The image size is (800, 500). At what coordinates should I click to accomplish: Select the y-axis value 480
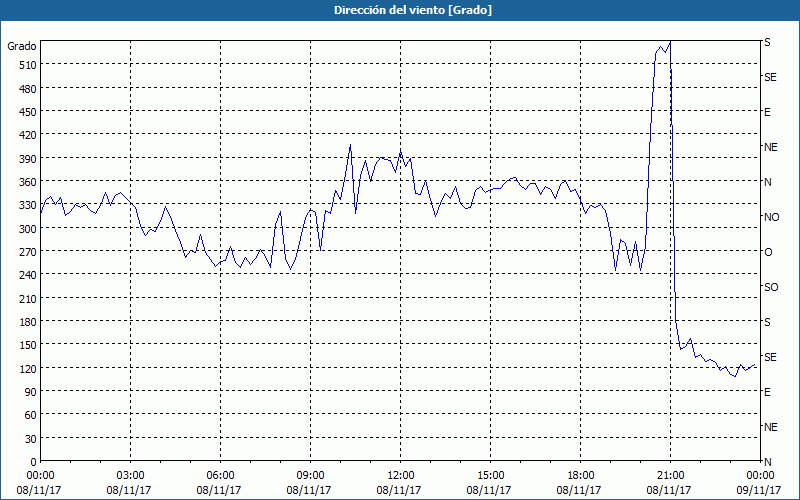28,89
